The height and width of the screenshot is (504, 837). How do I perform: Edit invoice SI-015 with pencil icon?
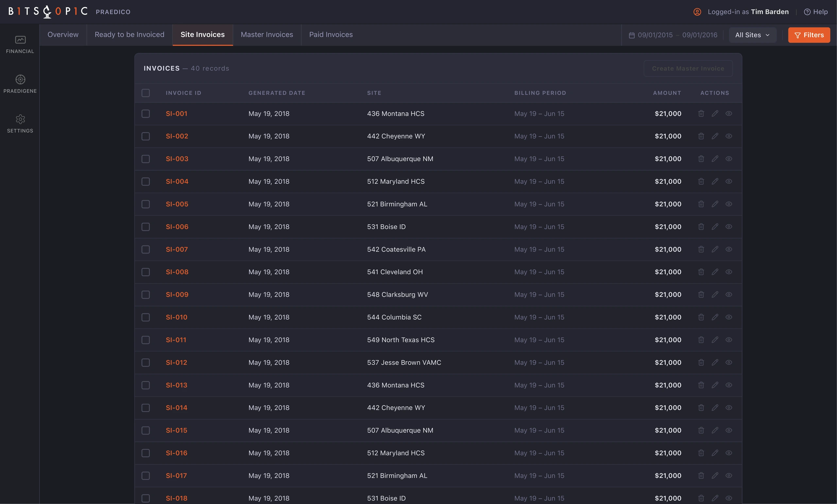715,430
